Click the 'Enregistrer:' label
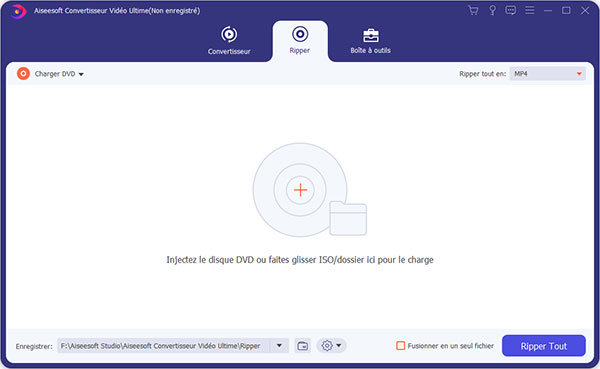 coord(34,346)
